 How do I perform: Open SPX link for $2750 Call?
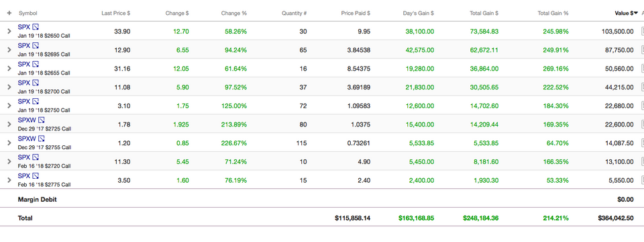pos(24,102)
